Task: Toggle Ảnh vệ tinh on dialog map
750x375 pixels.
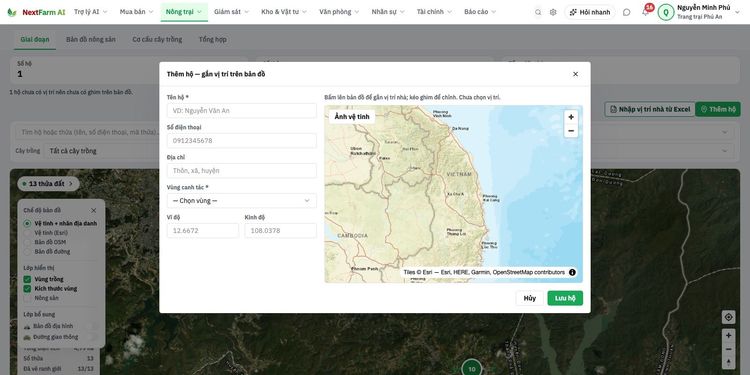Action: pos(352,117)
